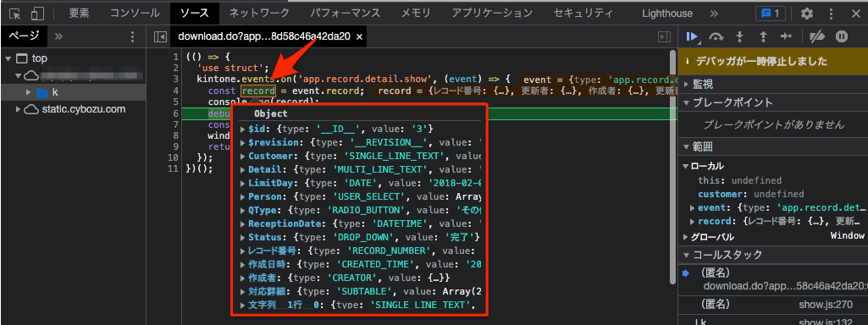868x325 pixels.
Task: Expand 作成者 property in tooltip
Action: point(242,278)
